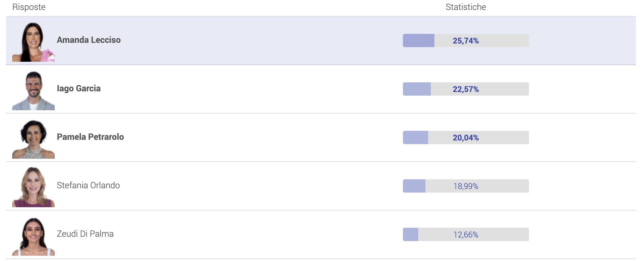Click the Risposte column header
The height and width of the screenshot is (261, 644).
29,7
